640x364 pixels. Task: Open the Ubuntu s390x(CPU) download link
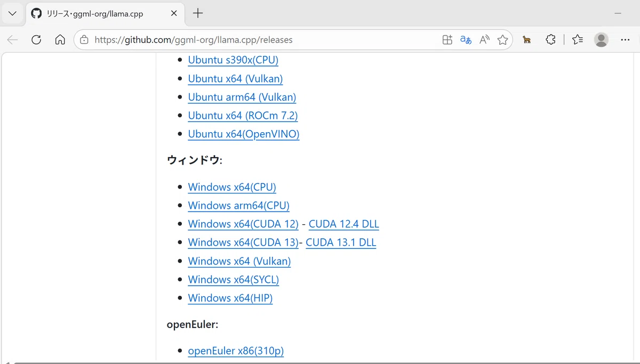pos(233,60)
